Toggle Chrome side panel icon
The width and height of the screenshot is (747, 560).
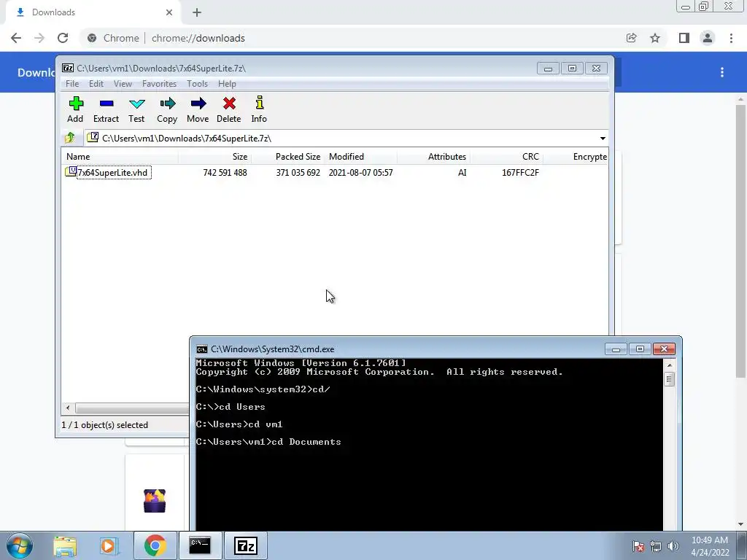(684, 38)
